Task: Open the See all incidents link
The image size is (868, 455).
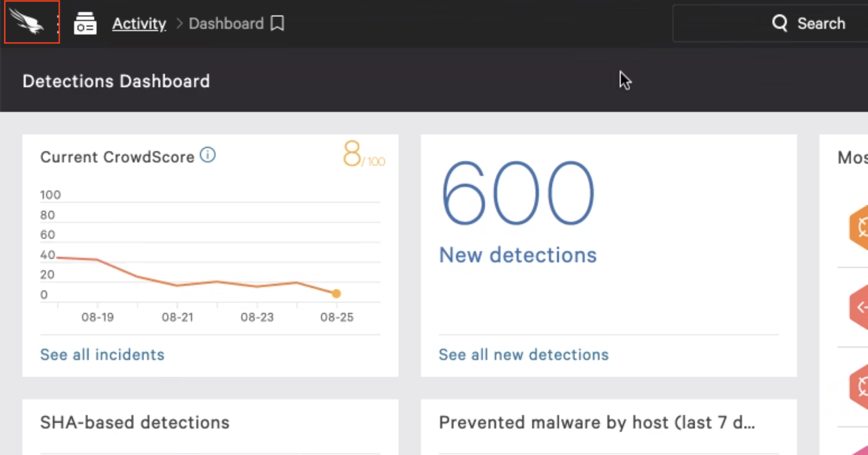Action: pos(102,355)
